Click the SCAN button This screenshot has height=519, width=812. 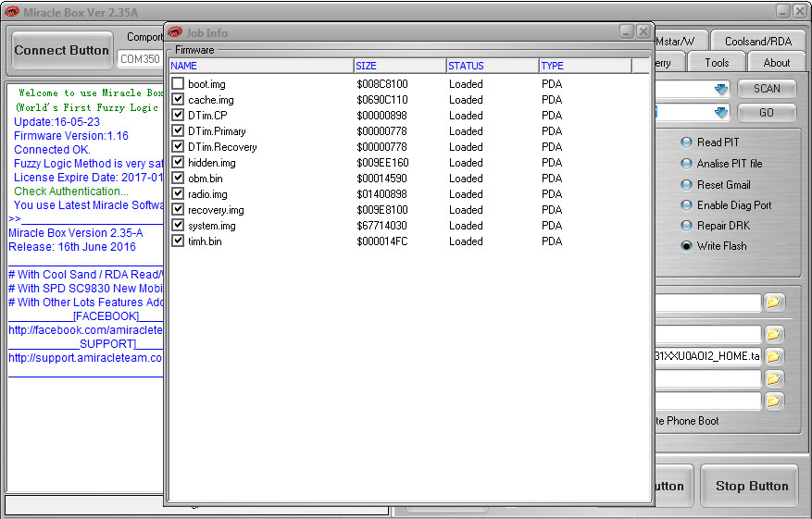pos(767,89)
